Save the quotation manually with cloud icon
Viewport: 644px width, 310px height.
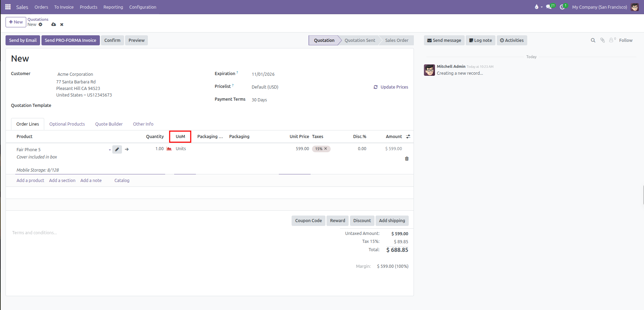pos(54,25)
